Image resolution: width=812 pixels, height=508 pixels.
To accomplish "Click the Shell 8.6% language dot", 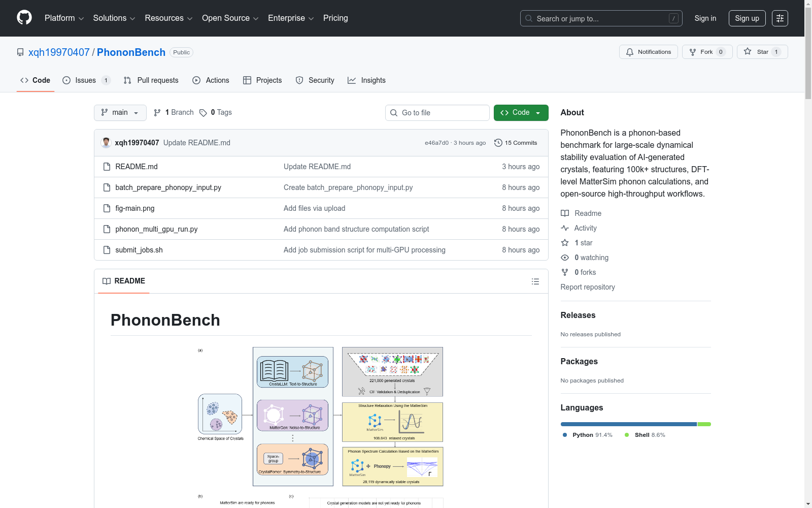I will point(627,435).
